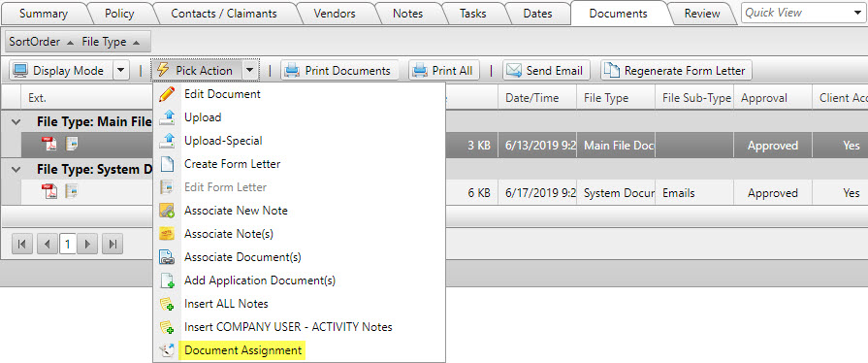Open the Contacts / Claimants tab
The image size is (868, 363).
click(x=224, y=14)
